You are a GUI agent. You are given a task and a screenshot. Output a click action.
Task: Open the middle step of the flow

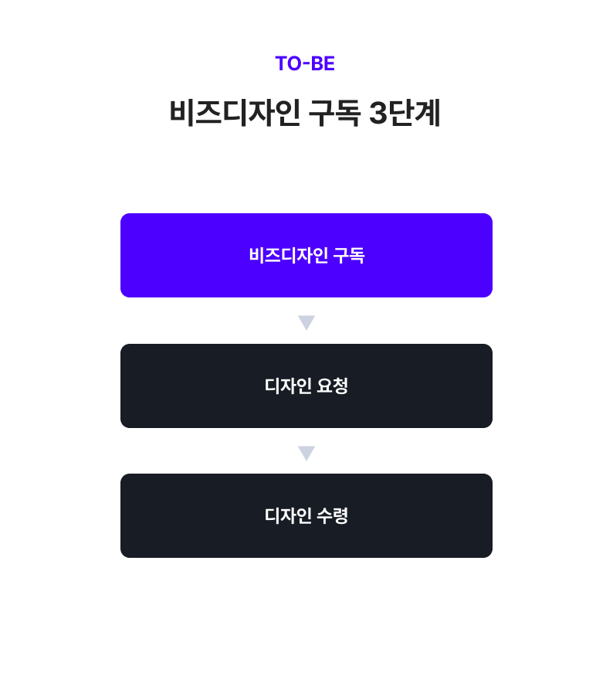[306, 386]
